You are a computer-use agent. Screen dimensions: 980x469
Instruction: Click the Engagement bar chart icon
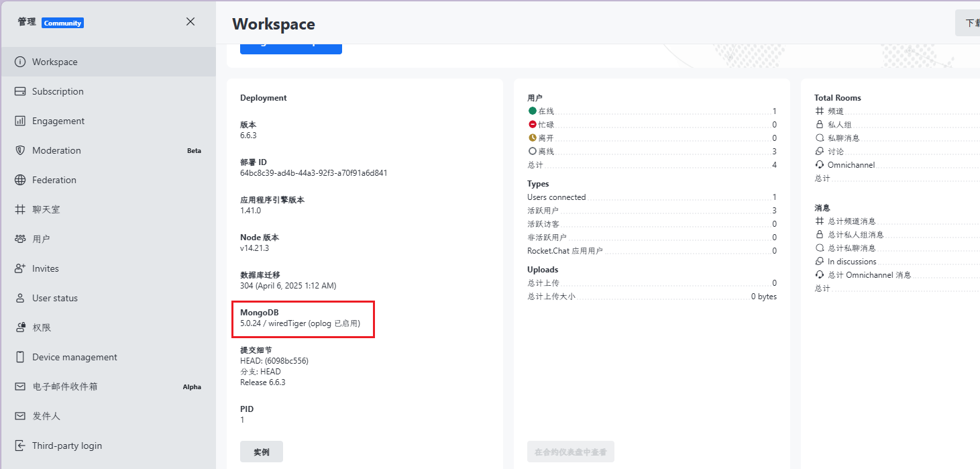coord(20,121)
